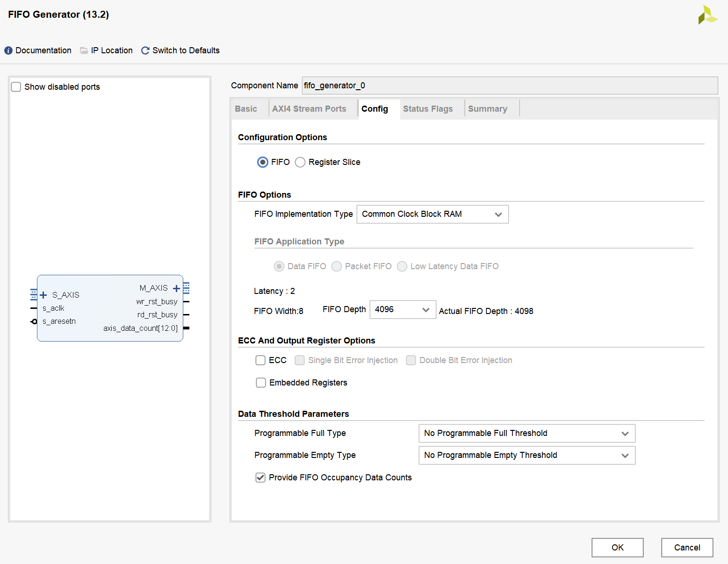Uncheck Provide FIFO Occupancy Data Counts
Viewport: 728px width, 564px height.
pos(260,478)
